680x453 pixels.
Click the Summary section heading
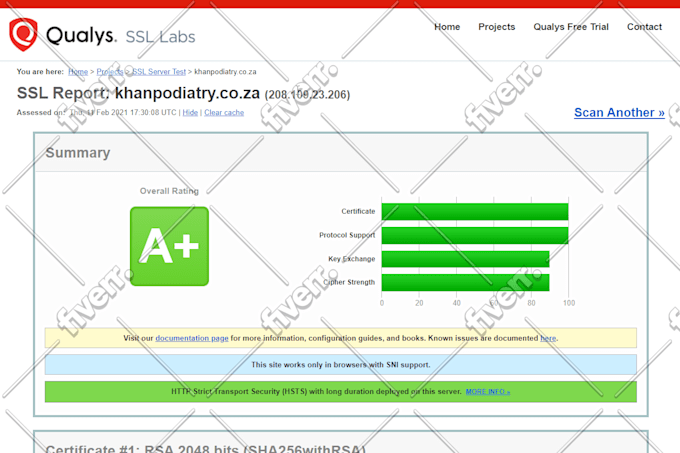[x=78, y=153]
